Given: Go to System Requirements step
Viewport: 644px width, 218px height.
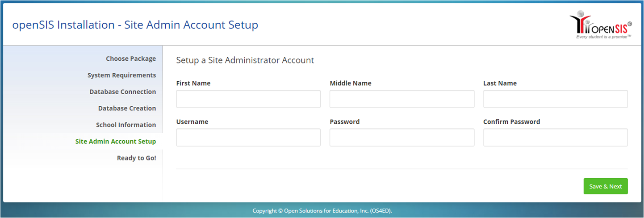Looking at the screenshot, I should point(122,75).
